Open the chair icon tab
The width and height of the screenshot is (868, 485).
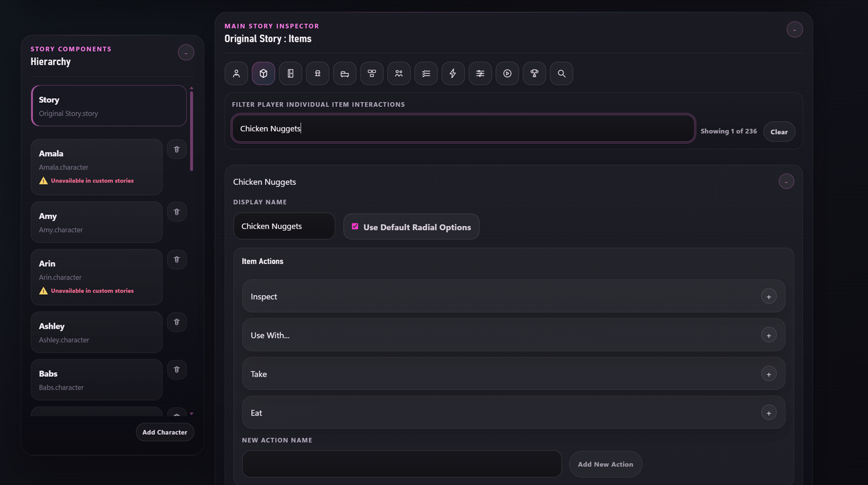[x=317, y=74]
